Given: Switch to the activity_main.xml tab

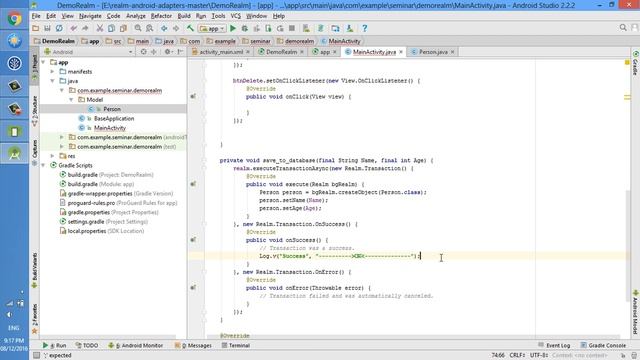Looking at the screenshot, I should point(220,52).
